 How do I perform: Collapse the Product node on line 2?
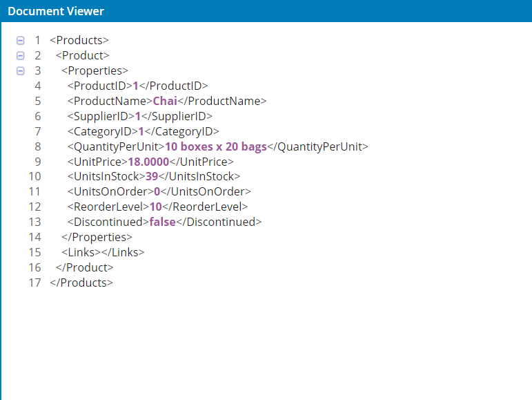[20, 56]
